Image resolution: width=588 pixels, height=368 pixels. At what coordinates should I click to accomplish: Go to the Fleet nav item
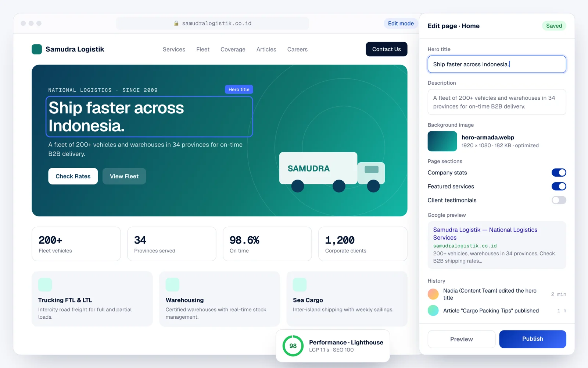(x=203, y=49)
